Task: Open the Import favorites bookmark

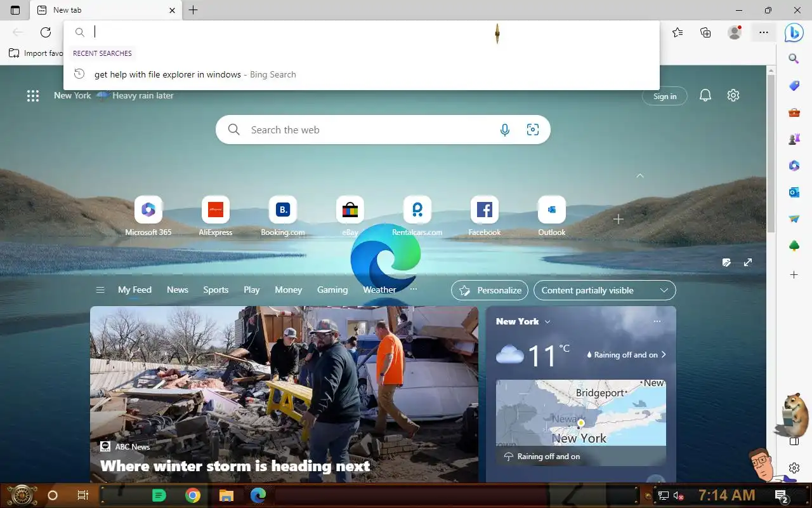Action: (x=36, y=53)
